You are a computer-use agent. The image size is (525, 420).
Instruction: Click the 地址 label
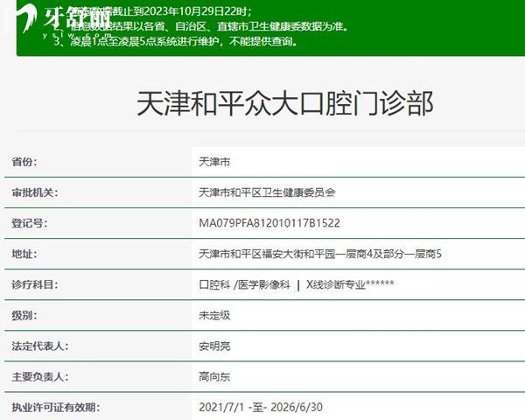(24, 254)
